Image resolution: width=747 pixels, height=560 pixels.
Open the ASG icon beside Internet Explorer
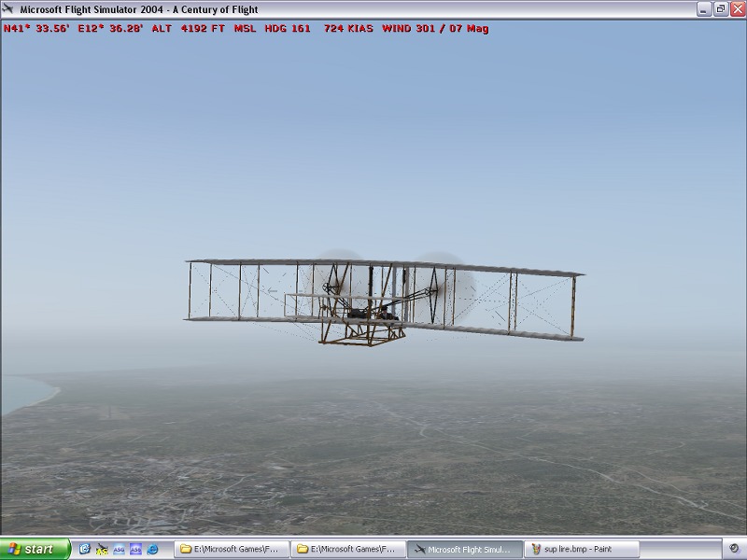pyautogui.click(x=135, y=549)
